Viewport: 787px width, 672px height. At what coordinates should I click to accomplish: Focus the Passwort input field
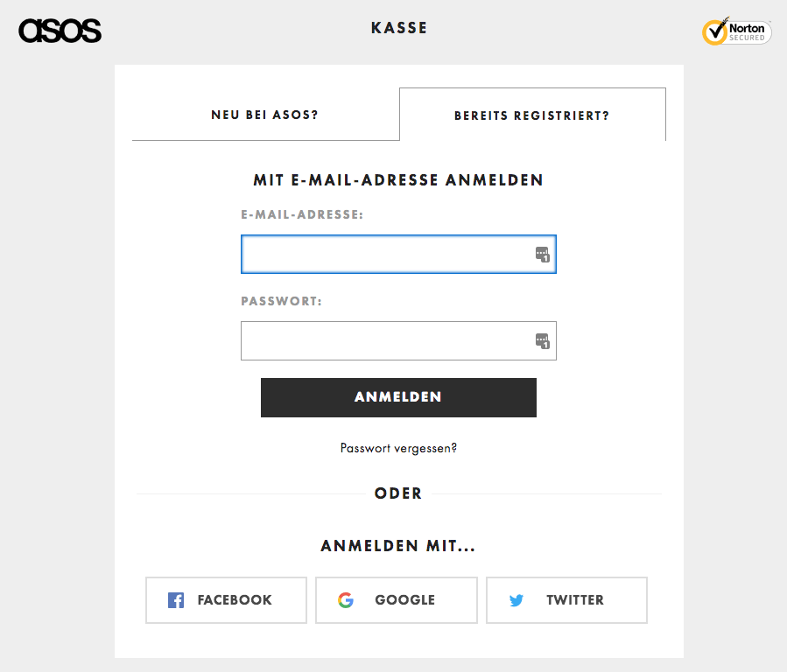click(398, 341)
